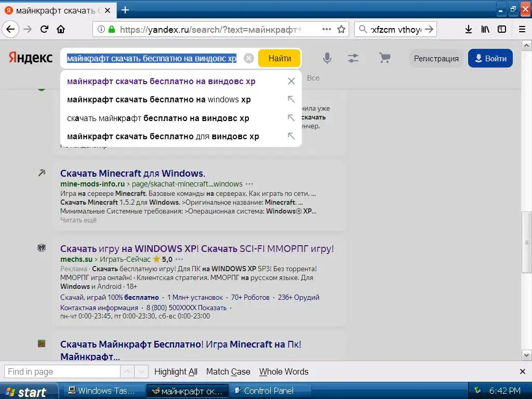The width and height of the screenshot is (532, 399).
Task: Open the Library bookshelf icon
Action: [485, 29]
